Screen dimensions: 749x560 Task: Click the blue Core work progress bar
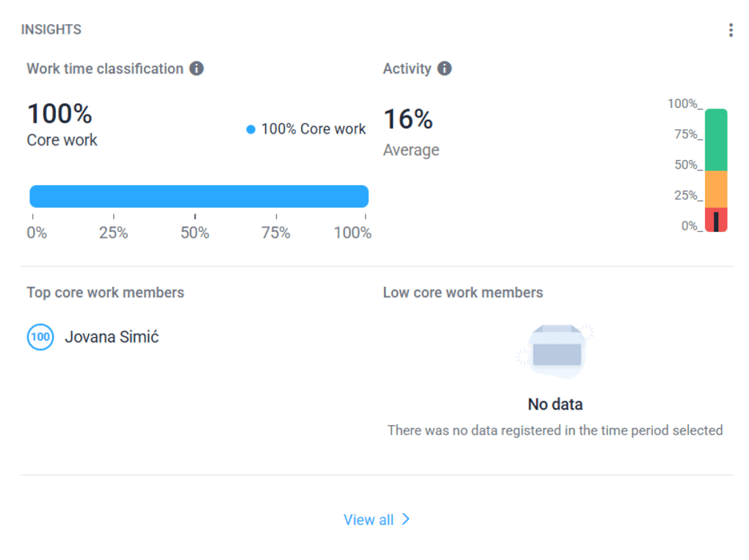click(199, 195)
